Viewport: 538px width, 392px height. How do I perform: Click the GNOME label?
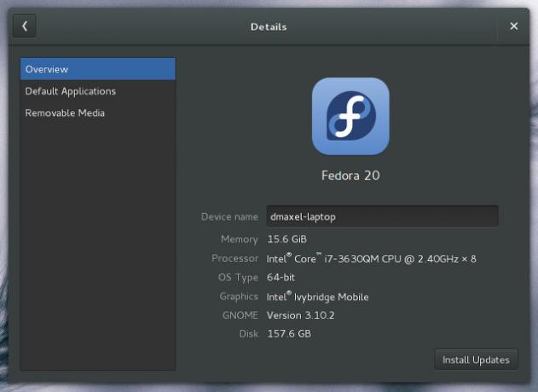pyautogui.click(x=240, y=315)
